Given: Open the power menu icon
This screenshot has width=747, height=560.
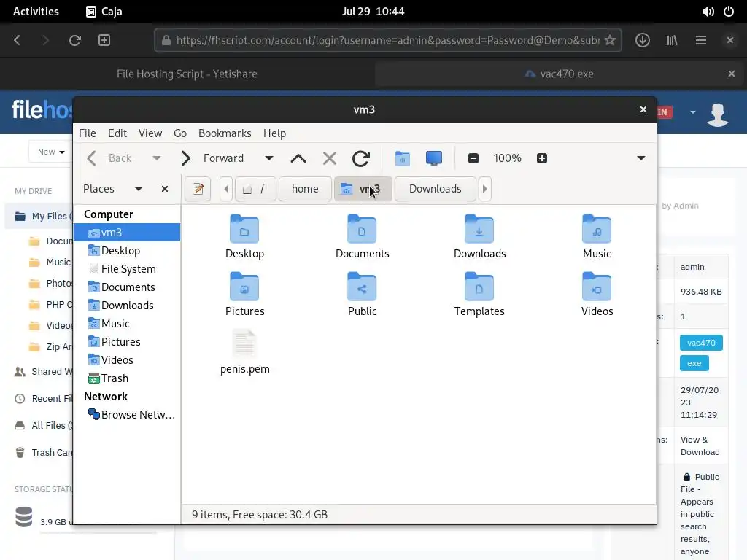Looking at the screenshot, I should pos(729,12).
